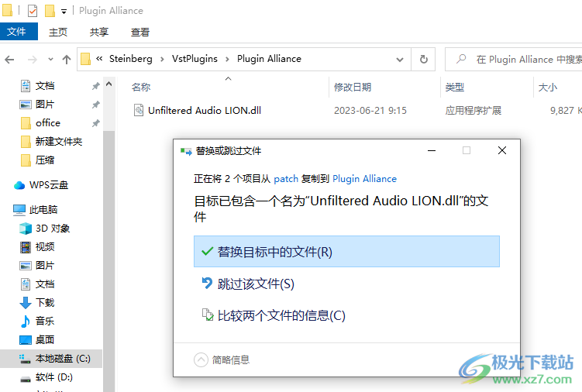Click the 3D 对象 cube icon

26,229
